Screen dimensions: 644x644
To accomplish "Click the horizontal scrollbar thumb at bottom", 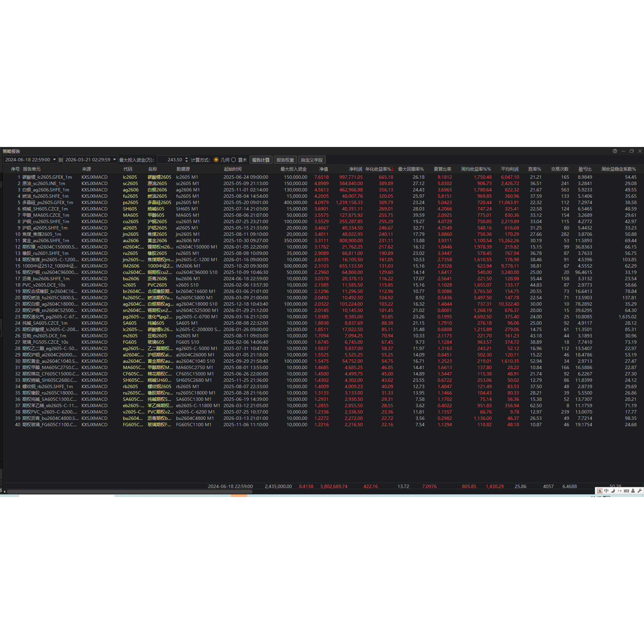I will [x=130, y=492].
